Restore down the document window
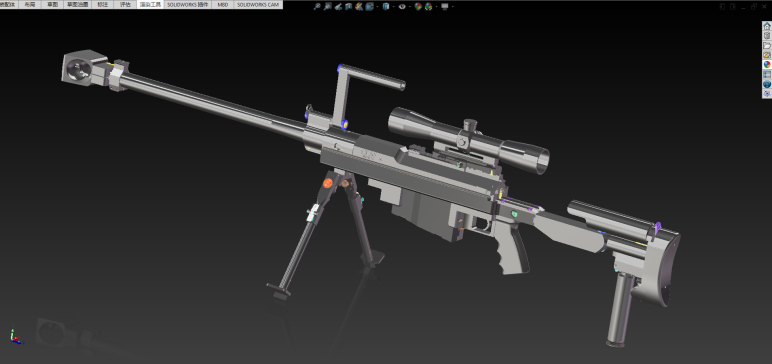This screenshot has width=772, height=364. coord(754,6)
